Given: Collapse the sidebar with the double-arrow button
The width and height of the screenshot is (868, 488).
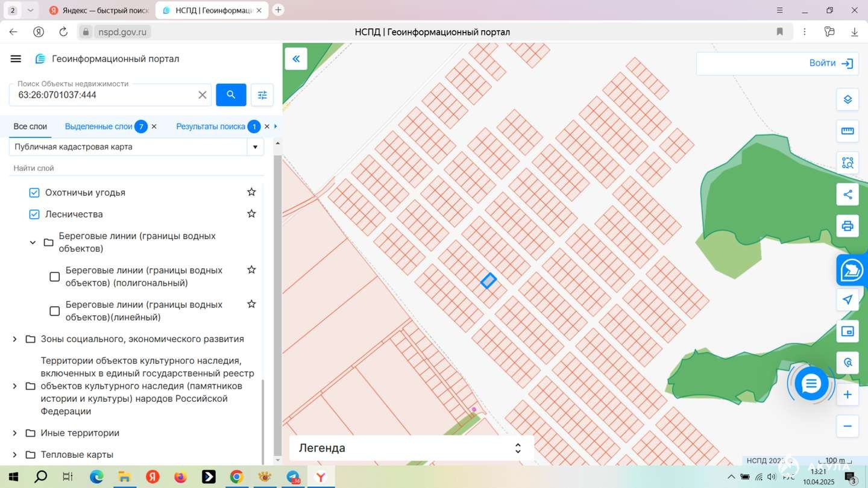Looking at the screenshot, I should click(x=296, y=58).
